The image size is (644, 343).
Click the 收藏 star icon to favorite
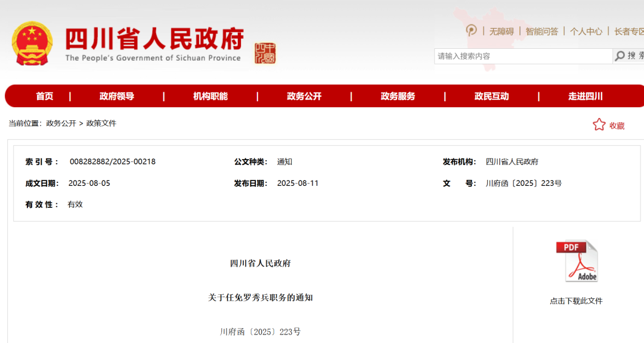pos(598,124)
